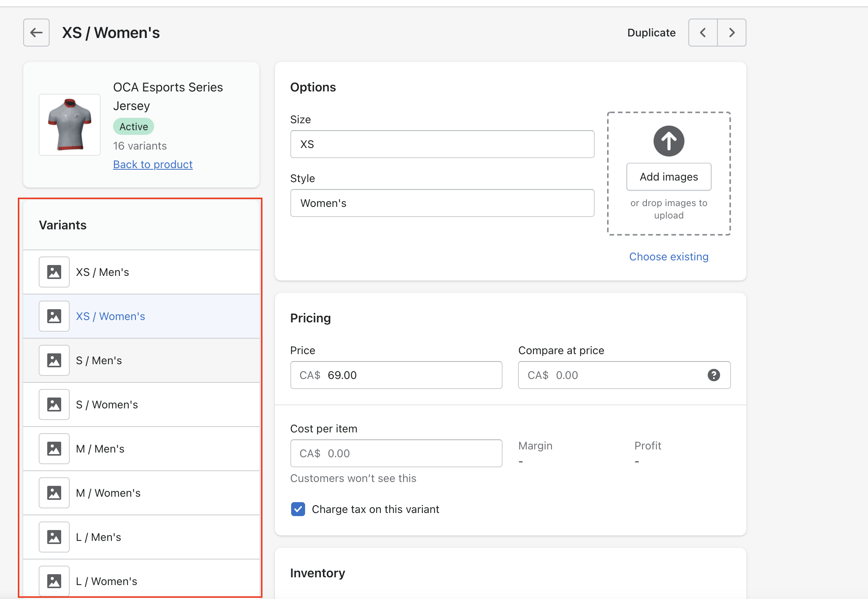Click the image placeholder icon for S / Women's
This screenshot has height=599, width=868.
[x=54, y=404]
